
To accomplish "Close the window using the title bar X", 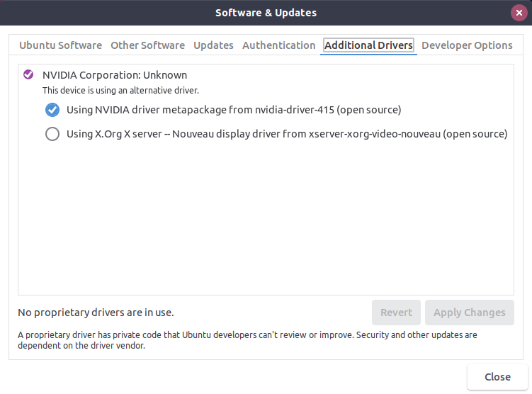I will pos(519,13).
